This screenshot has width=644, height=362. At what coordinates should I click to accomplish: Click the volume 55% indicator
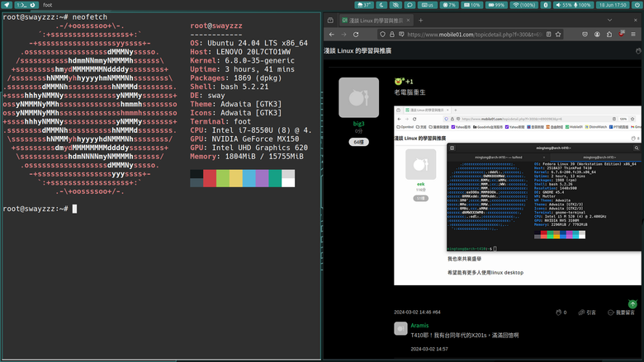click(563, 5)
